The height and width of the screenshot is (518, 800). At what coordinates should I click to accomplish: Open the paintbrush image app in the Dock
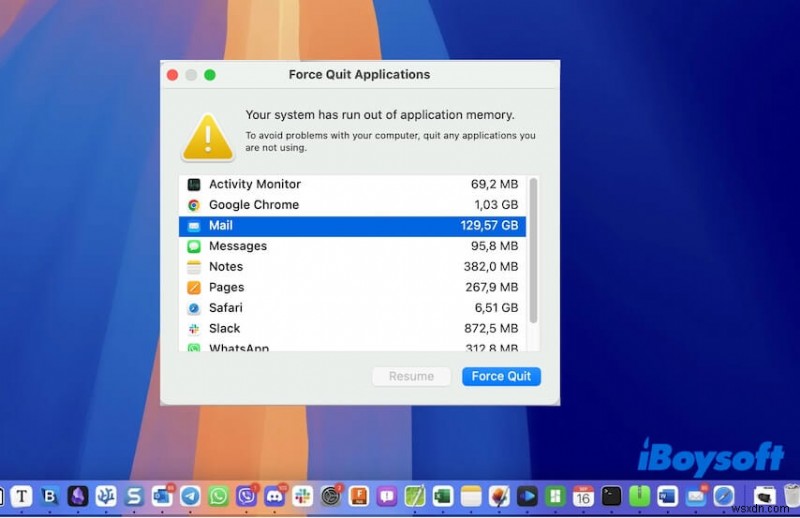tap(499, 496)
